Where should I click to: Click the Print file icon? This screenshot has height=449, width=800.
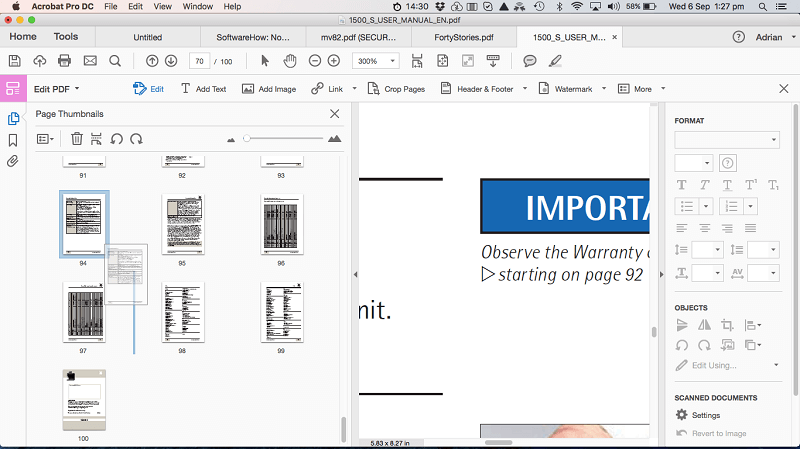click(64, 61)
